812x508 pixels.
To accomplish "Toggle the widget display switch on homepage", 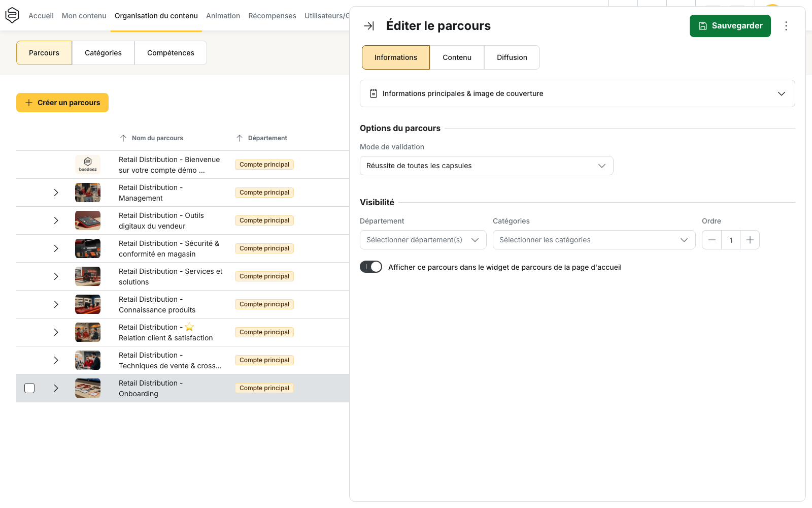I will [x=371, y=267].
